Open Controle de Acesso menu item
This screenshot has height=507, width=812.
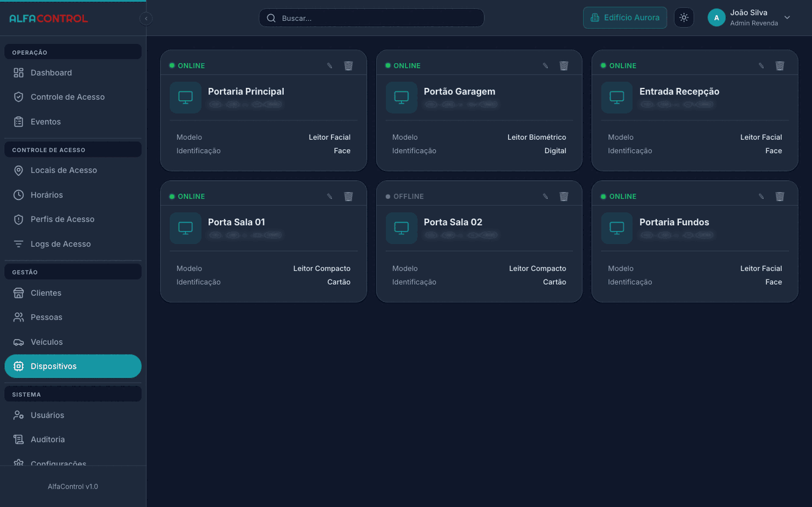click(x=73, y=97)
